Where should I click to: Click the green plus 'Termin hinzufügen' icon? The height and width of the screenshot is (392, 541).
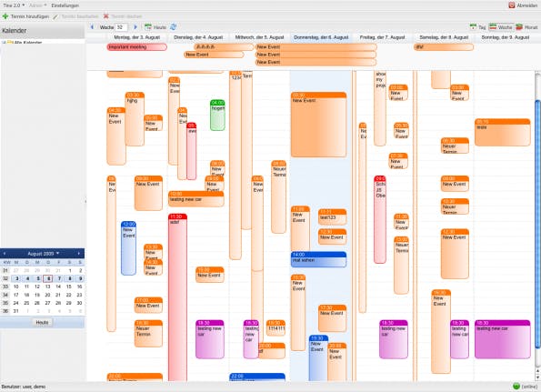pyautogui.click(x=5, y=16)
